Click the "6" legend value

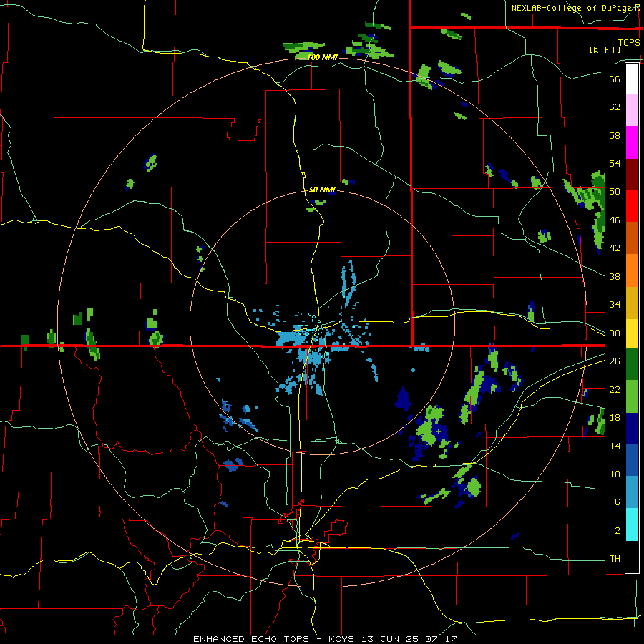[x=618, y=502]
